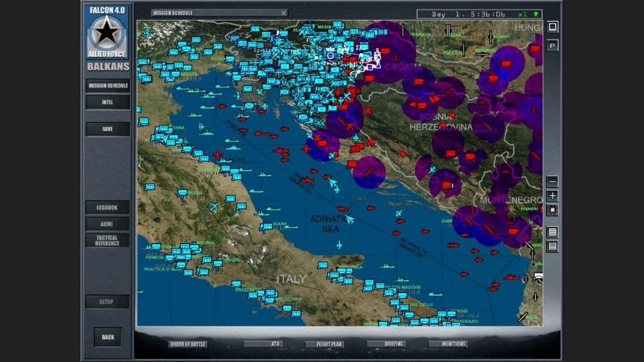644x362 pixels.
Task: Switch to Order of Battle tab
Action: [x=188, y=344]
